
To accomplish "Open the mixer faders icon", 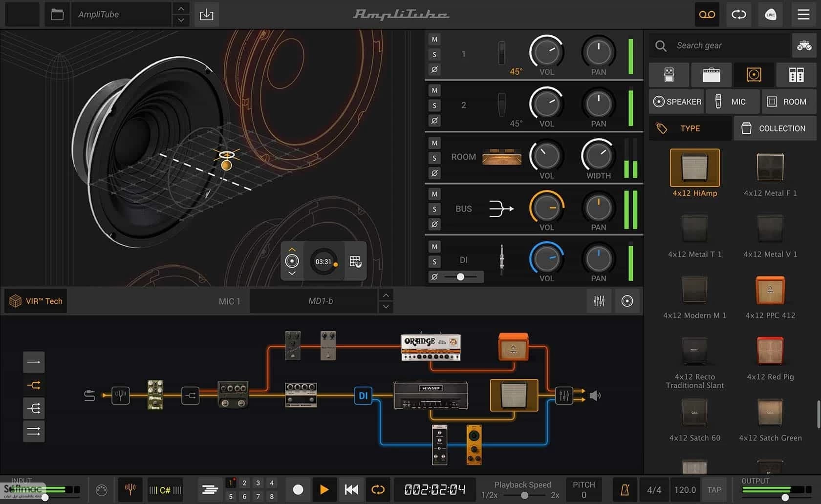I will [x=599, y=301].
